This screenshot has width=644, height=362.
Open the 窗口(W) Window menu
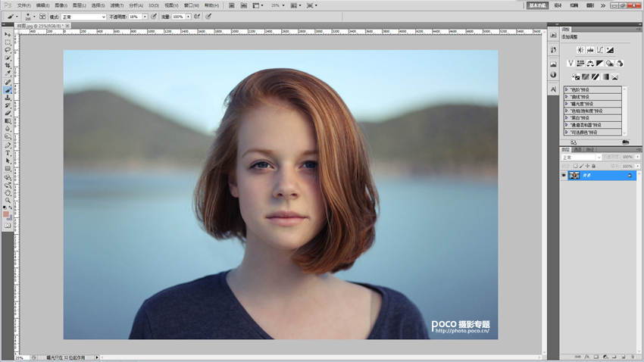(x=192, y=5)
